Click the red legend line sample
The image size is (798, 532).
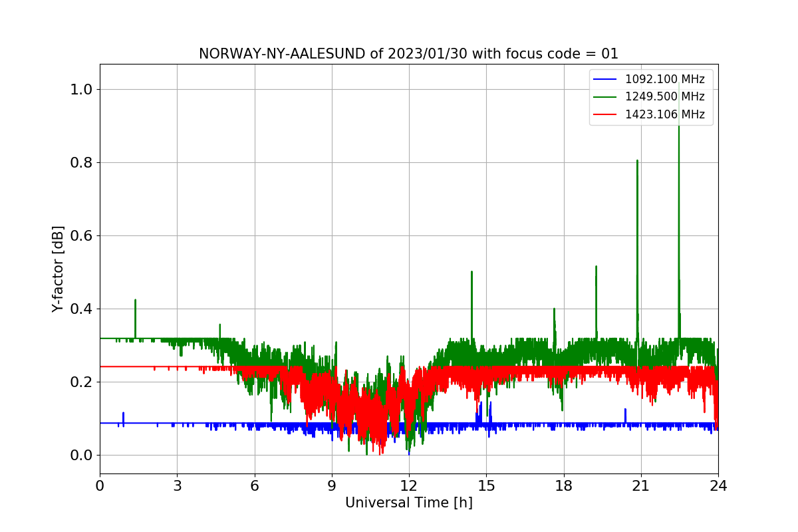coord(606,114)
